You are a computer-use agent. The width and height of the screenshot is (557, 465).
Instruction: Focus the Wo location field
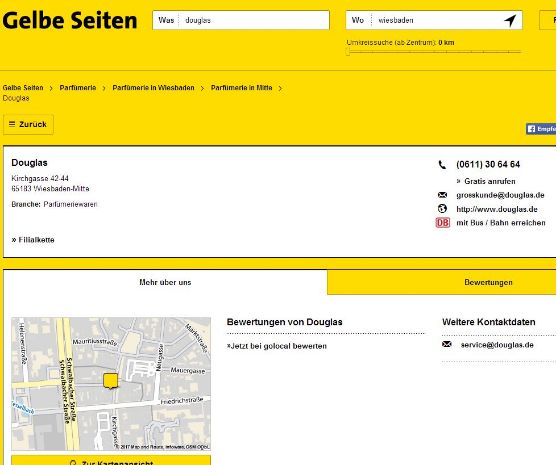coord(434,20)
